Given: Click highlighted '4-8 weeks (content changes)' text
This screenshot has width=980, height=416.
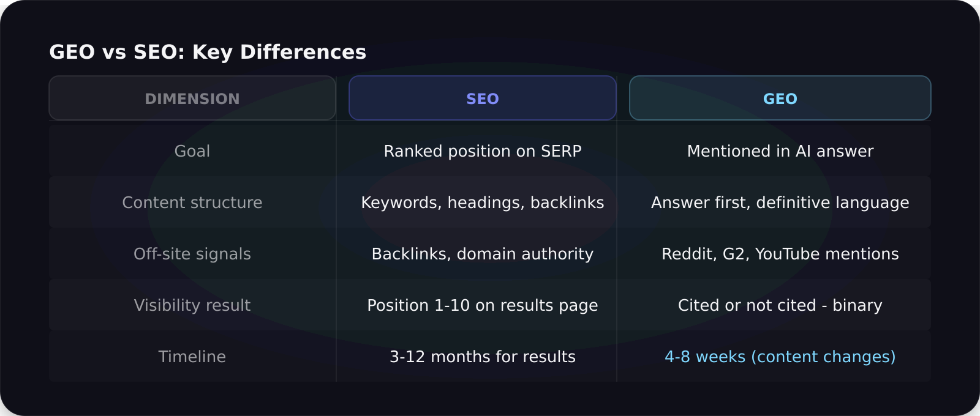Looking at the screenshot, I should click(x=780, y=357).
